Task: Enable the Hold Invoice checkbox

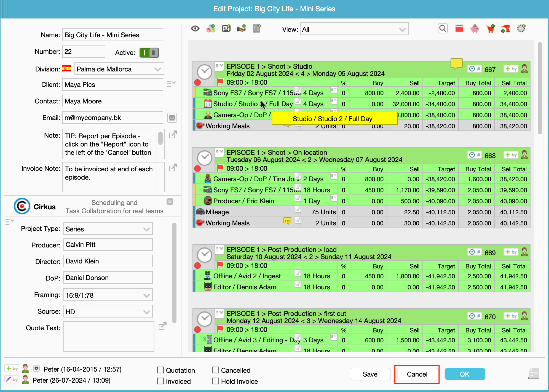Action: tap(216, 381)
